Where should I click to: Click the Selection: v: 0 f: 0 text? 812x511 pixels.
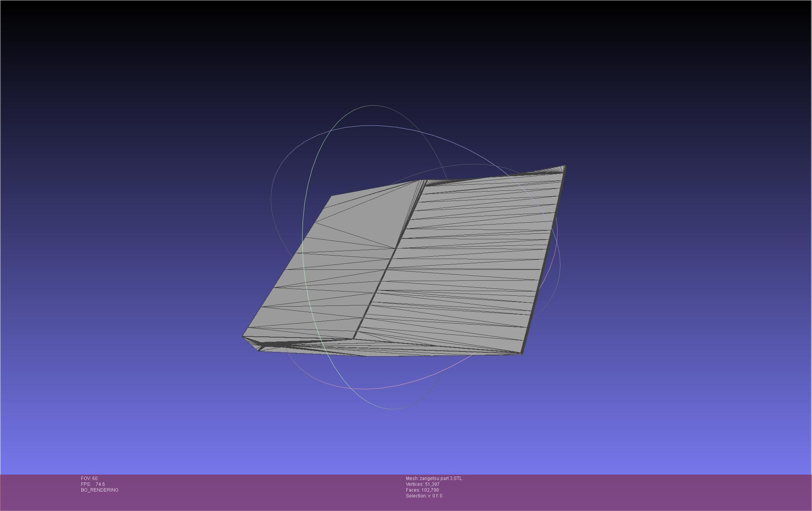(424, 496)
